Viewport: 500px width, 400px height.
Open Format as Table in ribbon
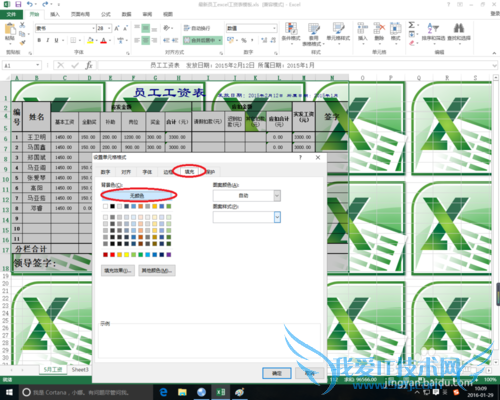(314, 34)
